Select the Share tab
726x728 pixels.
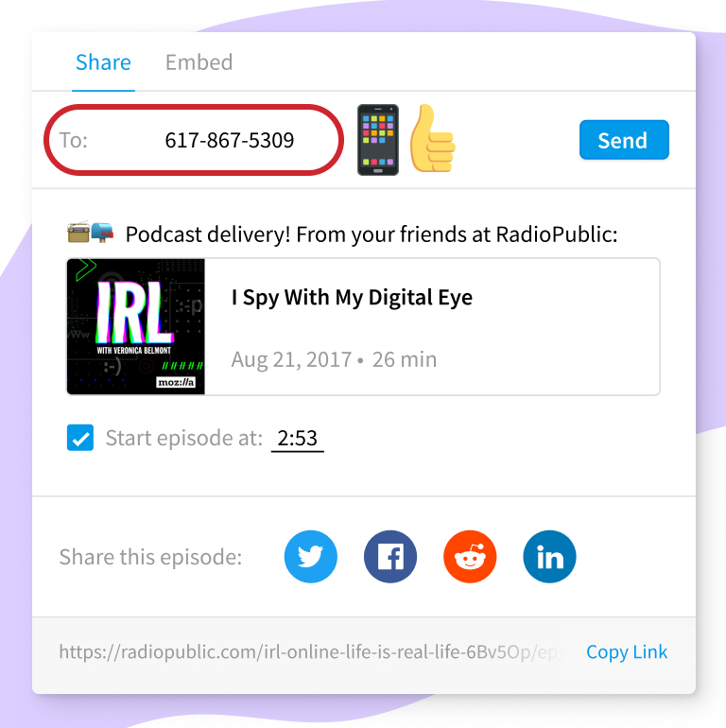coord(104,62)
